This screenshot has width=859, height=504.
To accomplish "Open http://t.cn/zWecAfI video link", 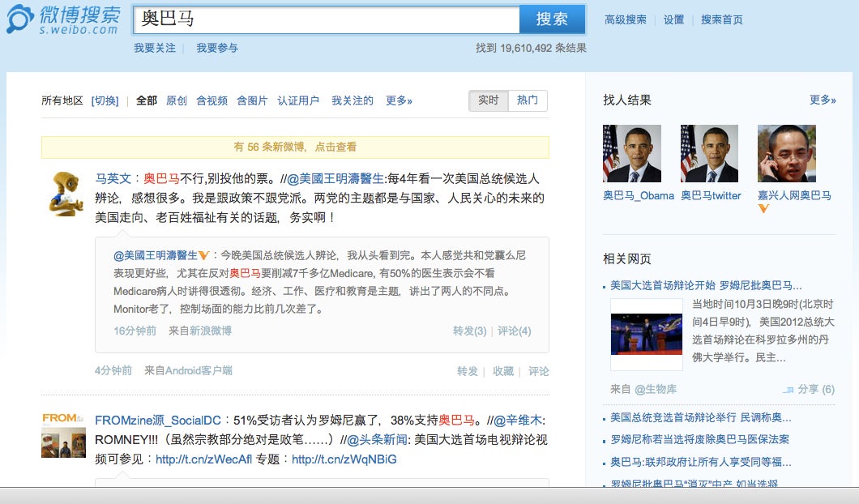I will click(203, 459).
